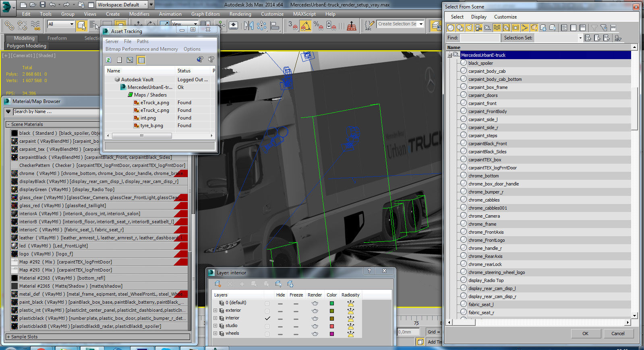The width and height of the screenshot is (644, 350).
Task: Make wheels layer current via its checkbox
Action: [x=267, y=334]
